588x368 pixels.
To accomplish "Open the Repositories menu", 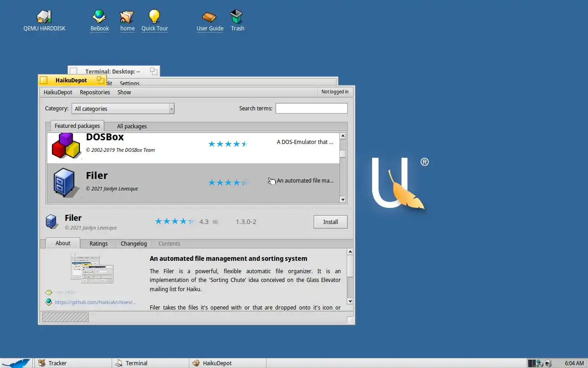I will pos(95,92).
